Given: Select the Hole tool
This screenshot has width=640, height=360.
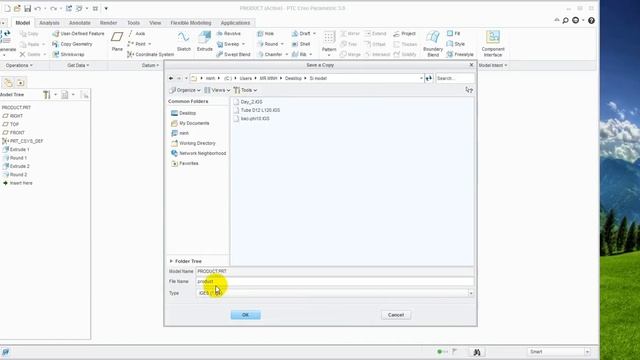Looking at the screenshot, I should (266, 33).
